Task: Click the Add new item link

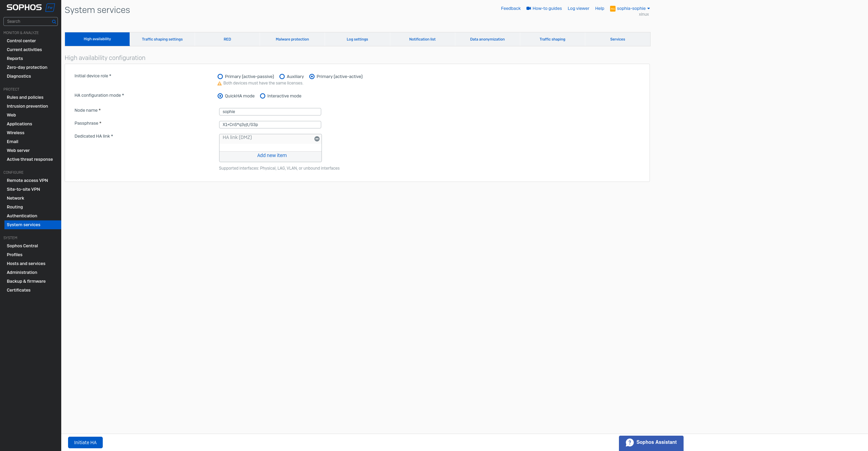Action: click(272, 155)
